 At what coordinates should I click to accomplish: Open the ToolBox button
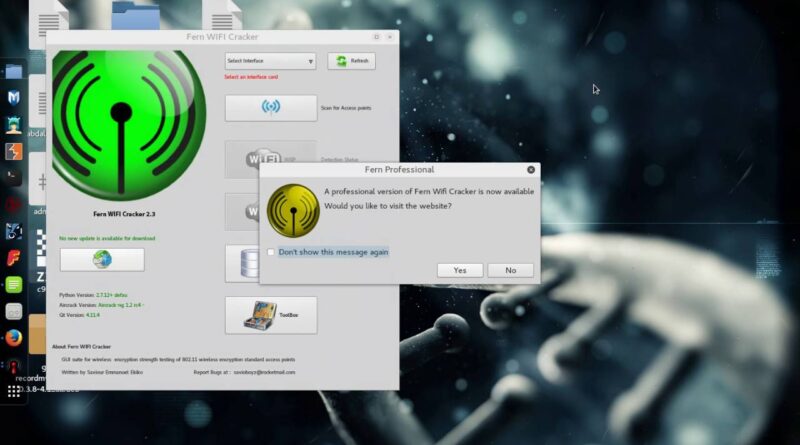pos(271,315)
